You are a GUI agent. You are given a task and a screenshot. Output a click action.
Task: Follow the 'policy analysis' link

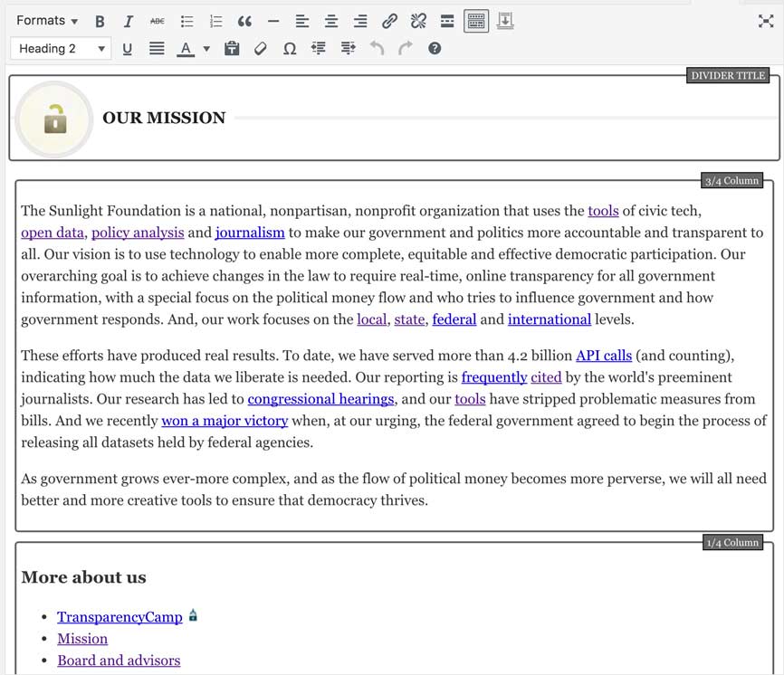[x=138, y=233]
